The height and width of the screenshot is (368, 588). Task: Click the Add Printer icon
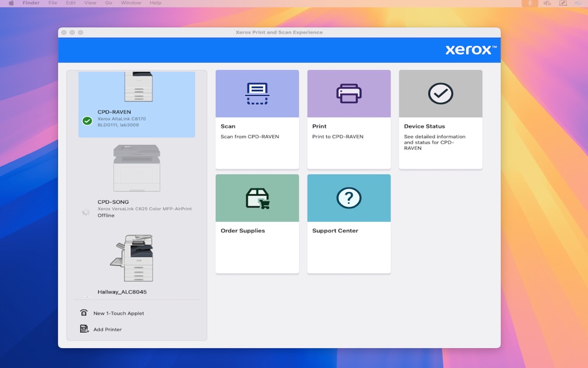[x=84, y=329]
